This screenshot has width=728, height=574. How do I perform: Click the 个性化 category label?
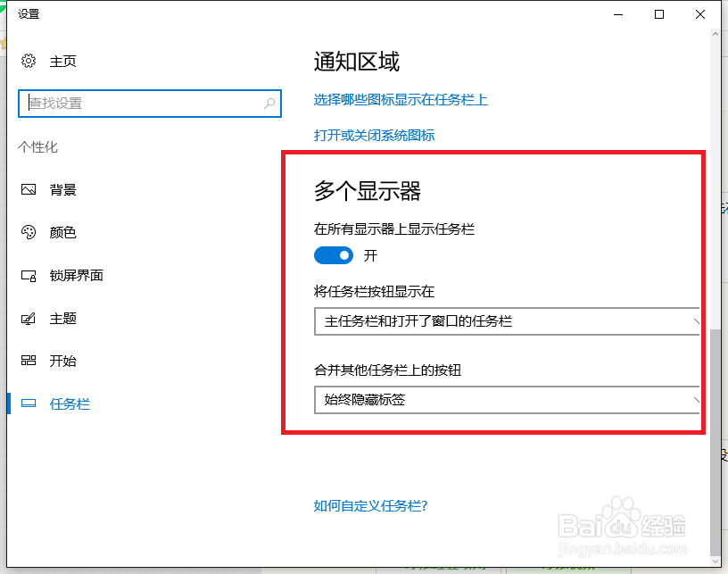point(37,147)
